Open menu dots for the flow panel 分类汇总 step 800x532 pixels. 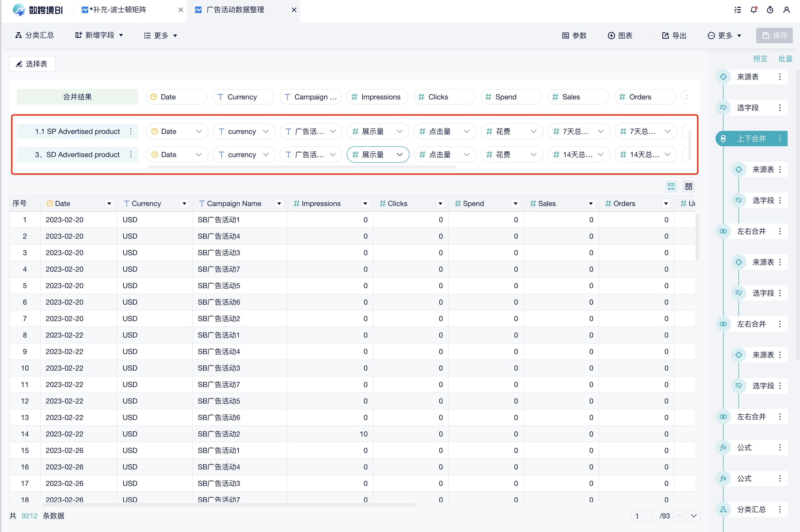point(780,509)
